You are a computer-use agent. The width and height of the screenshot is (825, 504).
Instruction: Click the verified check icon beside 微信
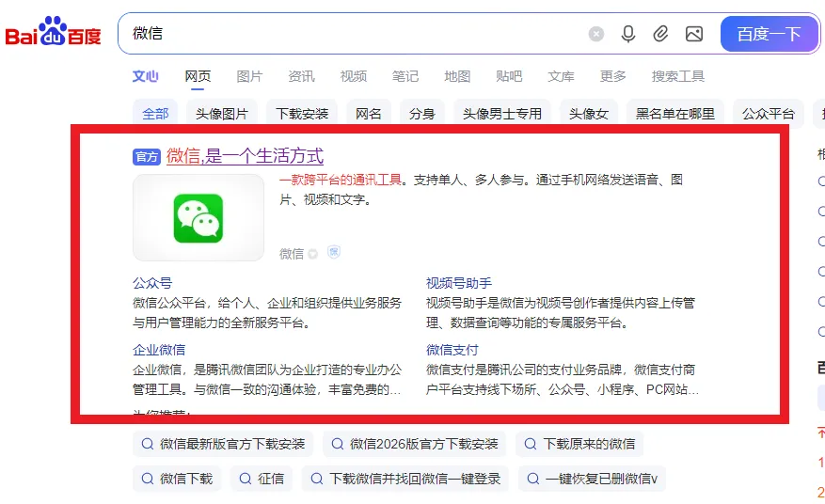pos(313,254)
